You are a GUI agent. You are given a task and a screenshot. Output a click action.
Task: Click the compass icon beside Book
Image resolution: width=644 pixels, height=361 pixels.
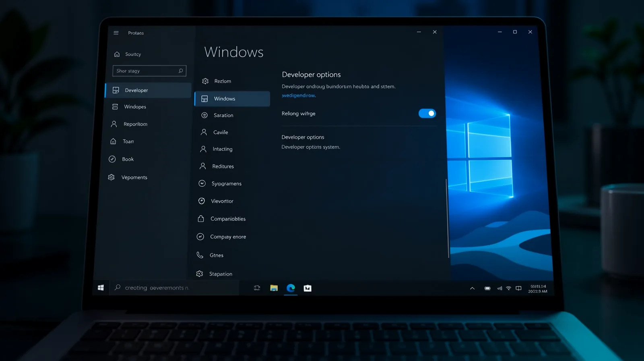coord(112,159)
